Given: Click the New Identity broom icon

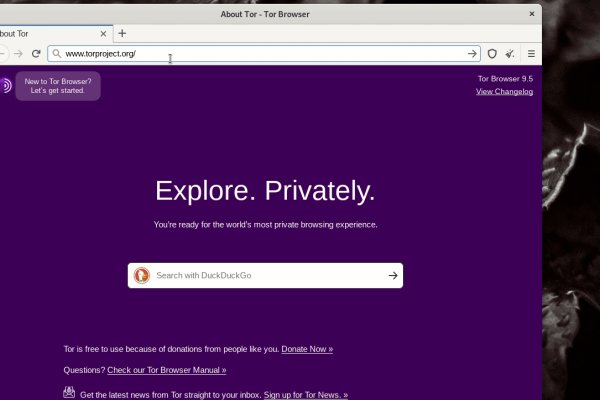Looking at the screenshot, I should pyautogui.click(x=511, y=54).
